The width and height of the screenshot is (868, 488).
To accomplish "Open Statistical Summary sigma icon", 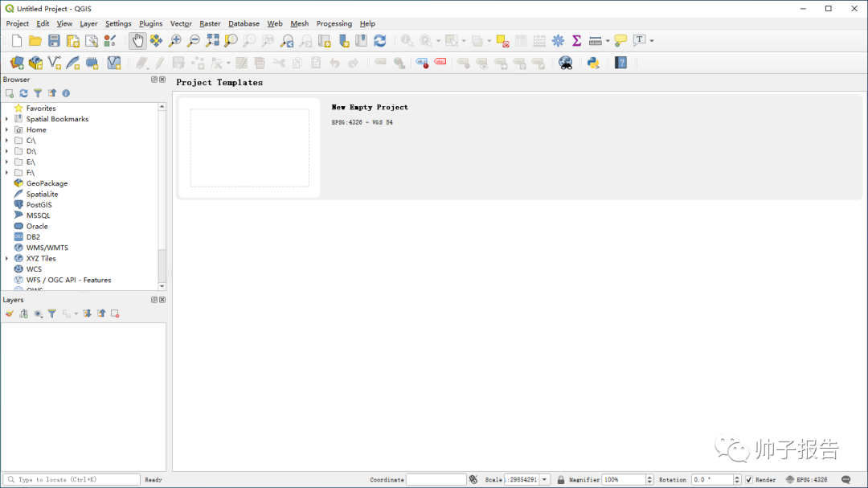I will [576, 40].
